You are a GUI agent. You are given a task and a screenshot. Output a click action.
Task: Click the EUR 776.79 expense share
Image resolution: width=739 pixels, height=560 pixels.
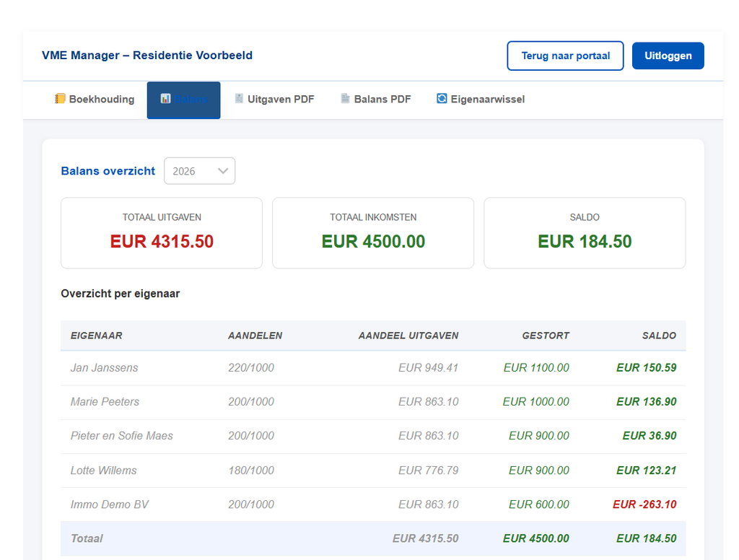pos(429,471)
